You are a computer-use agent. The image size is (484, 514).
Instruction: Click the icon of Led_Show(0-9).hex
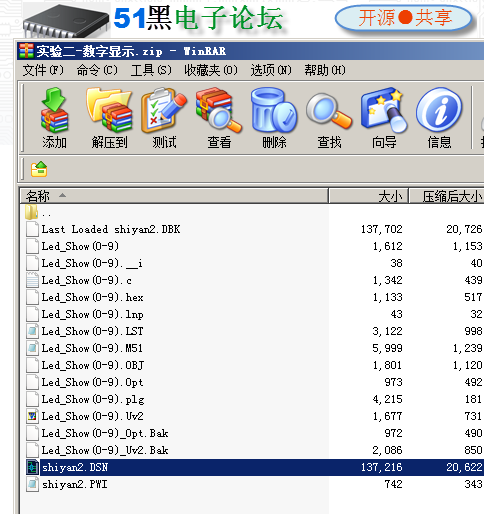[32, 297]
